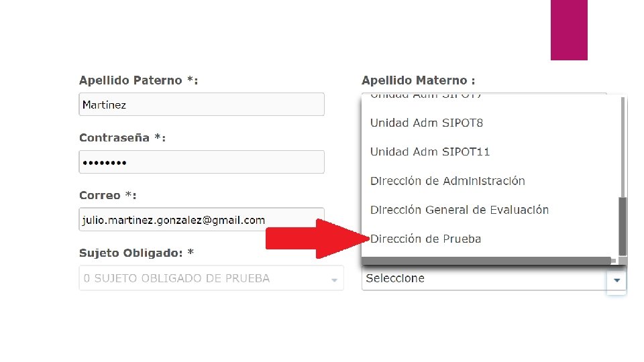Click the Seleccione dropdown arrow button

coord(616,279)
